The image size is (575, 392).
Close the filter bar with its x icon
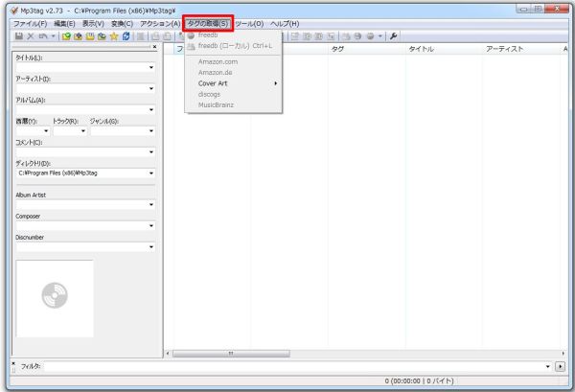click(13, 364)
